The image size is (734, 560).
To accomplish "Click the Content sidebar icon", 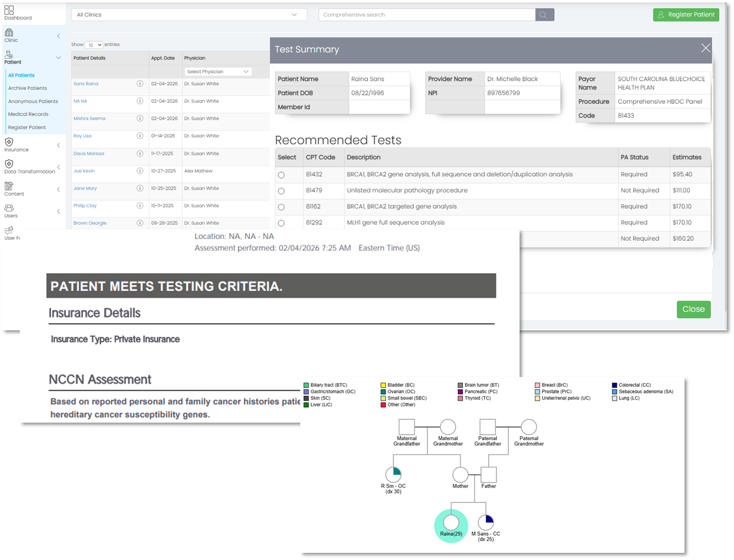I will 9,186.
